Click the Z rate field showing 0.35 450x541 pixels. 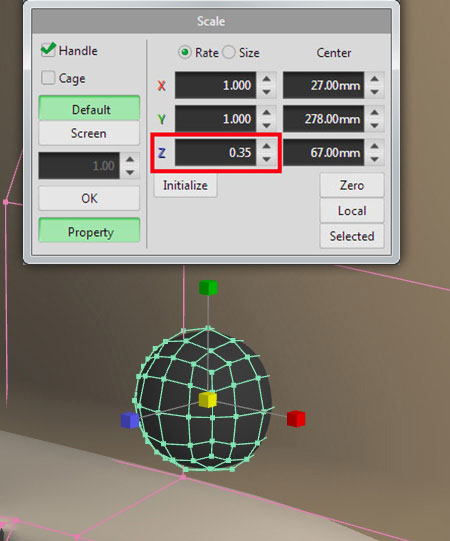pyautogui.click(x=215, y=153)
